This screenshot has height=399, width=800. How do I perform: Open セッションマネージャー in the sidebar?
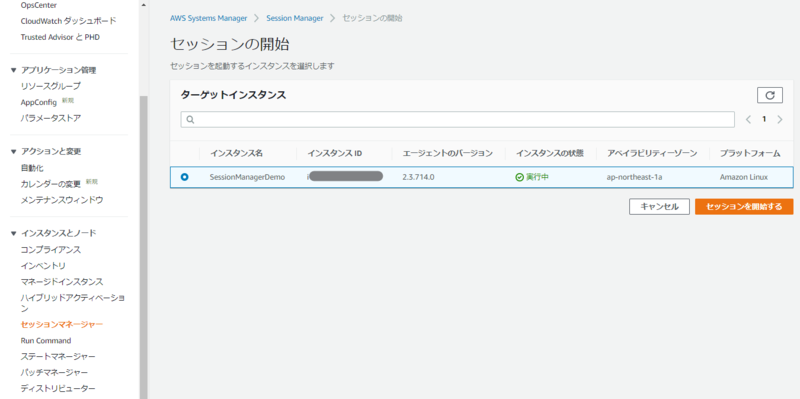click(x=62, y=325)
